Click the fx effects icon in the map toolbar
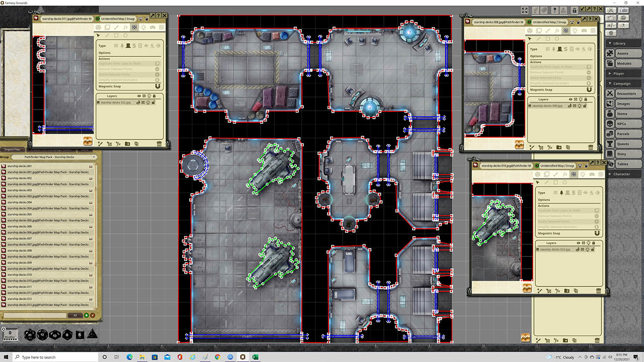Viewport: 644px width, 362px height. [x=126, y=26]
